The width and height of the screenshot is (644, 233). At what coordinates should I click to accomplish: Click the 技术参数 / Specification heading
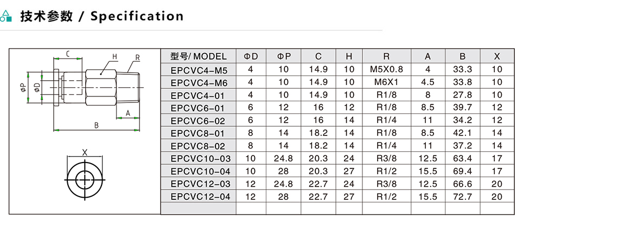(101, 16)
